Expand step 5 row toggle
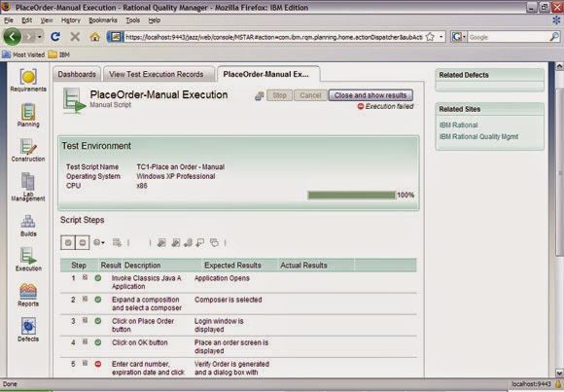This screenshot has height=392, width=564. (85, 363)
